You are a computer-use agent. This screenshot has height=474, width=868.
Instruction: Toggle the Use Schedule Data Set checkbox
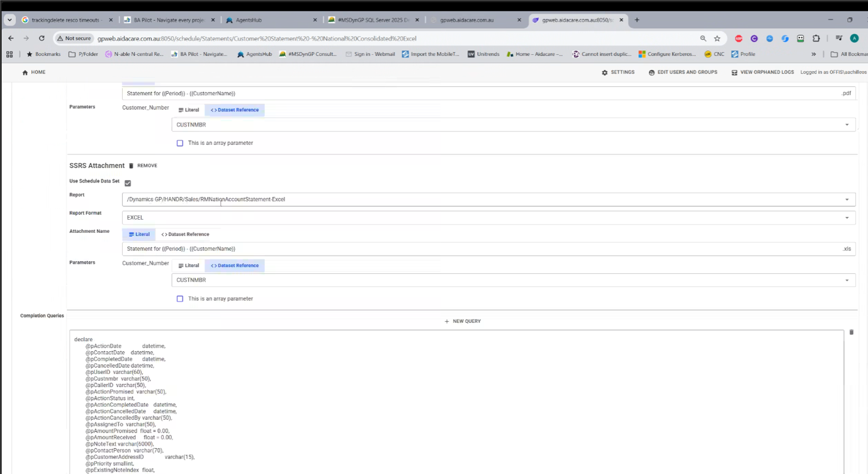pyautogui.click(x=128, y=183)
